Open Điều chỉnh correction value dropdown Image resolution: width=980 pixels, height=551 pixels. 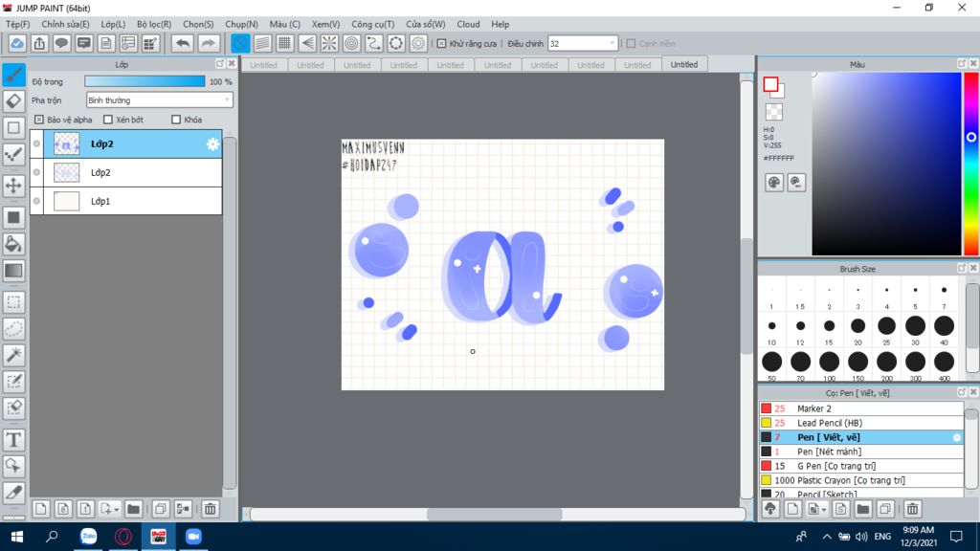pyautogui.click(x=583, y=44)
